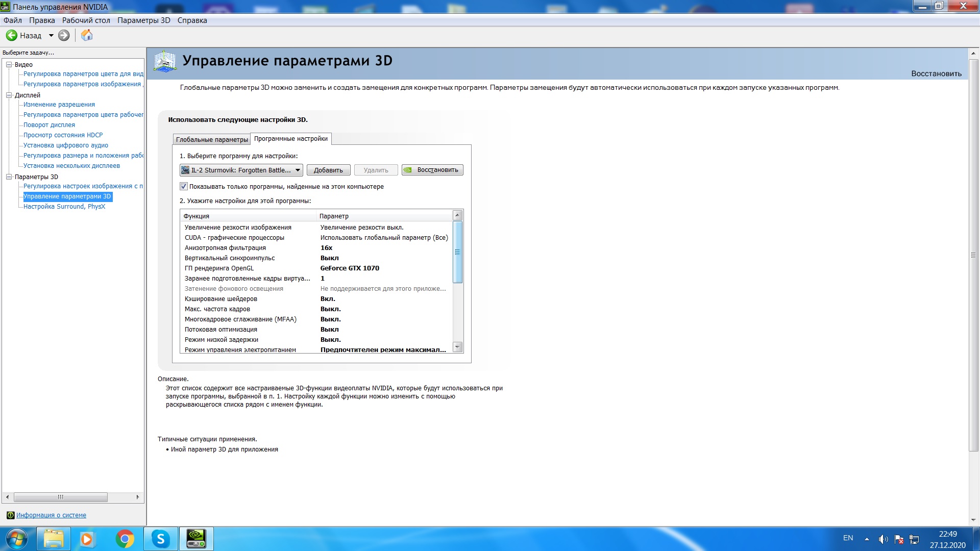Launch Google Chrome from taskbar

click(x=125, y=539)
